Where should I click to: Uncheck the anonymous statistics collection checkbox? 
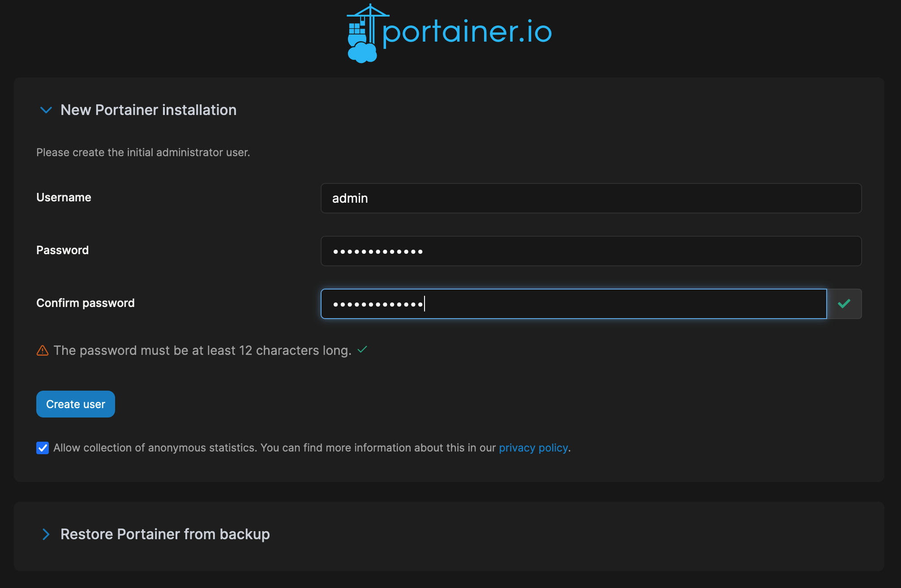(43, 448)
